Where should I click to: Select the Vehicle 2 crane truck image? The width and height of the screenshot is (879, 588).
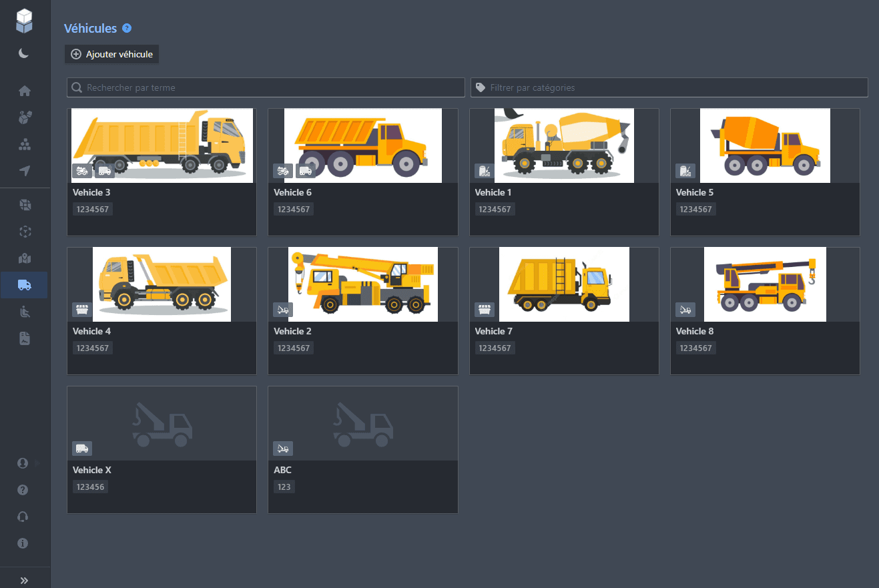[362, 284]
